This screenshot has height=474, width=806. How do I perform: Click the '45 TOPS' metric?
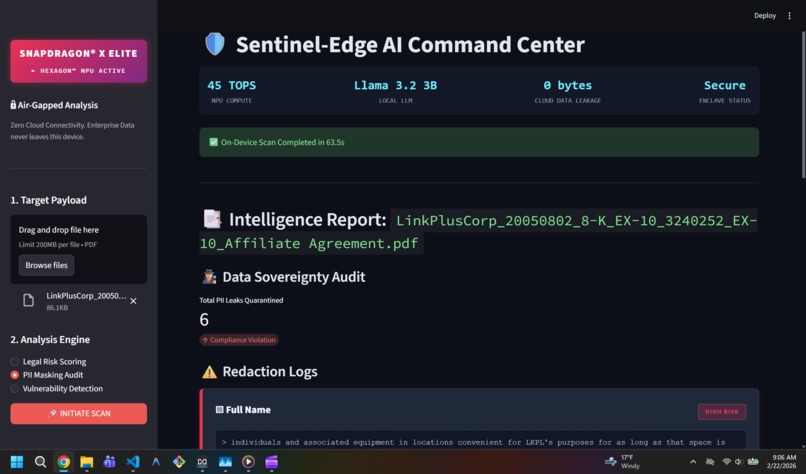(x=231, y=85)
